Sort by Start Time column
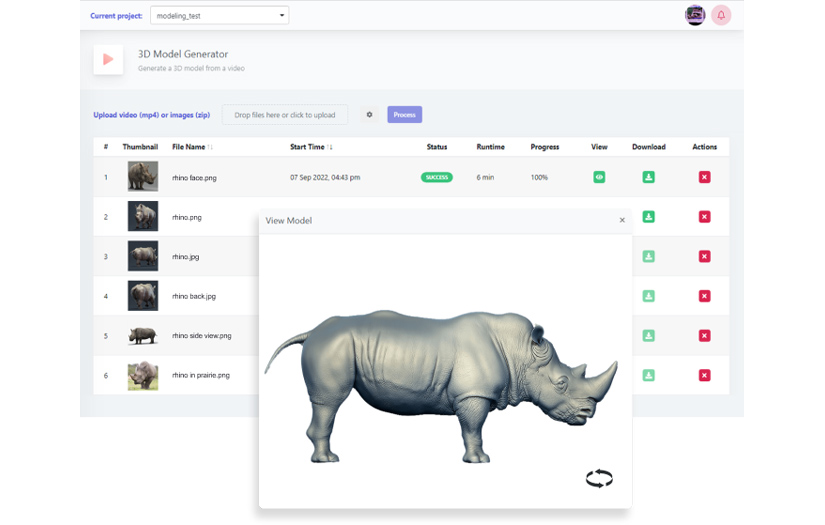The height and width of the screenshot is (525, 825). point(311,147)
